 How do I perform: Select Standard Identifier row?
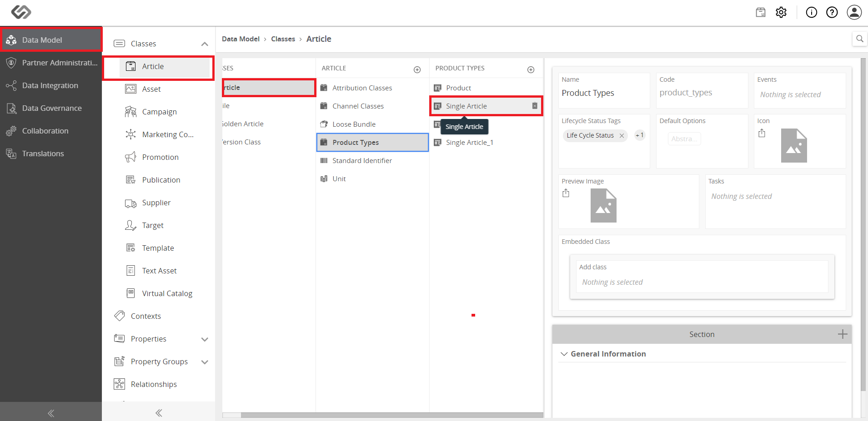(372, 160)
